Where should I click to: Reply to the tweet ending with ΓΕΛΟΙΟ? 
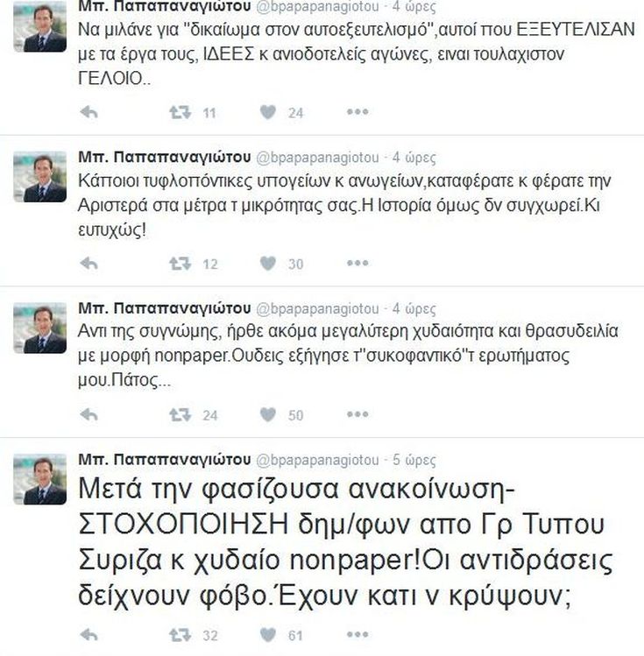88,112
